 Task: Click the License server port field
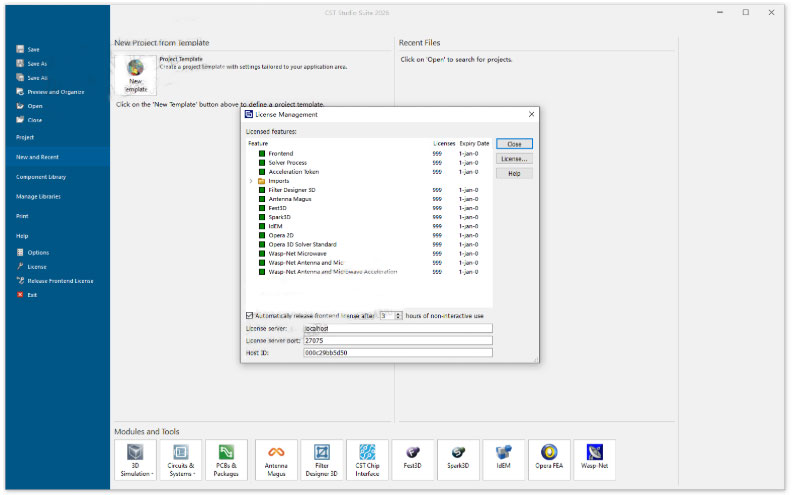coord(398,340)
